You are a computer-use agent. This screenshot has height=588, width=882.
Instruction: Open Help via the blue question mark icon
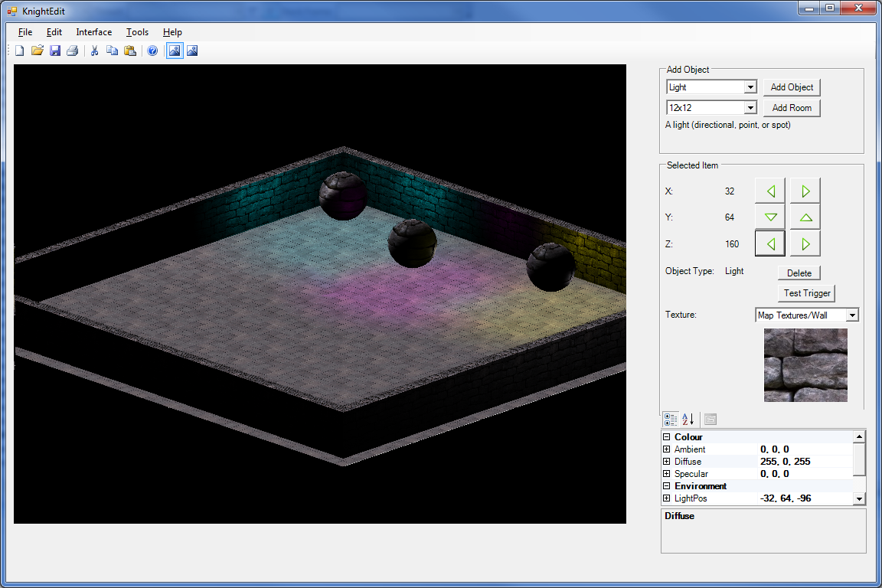152,50
